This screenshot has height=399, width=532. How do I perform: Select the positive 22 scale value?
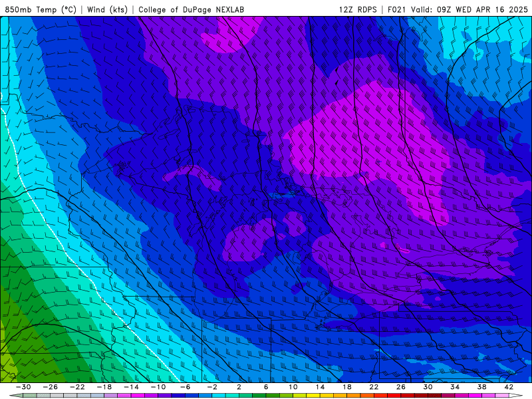[374, 387]
